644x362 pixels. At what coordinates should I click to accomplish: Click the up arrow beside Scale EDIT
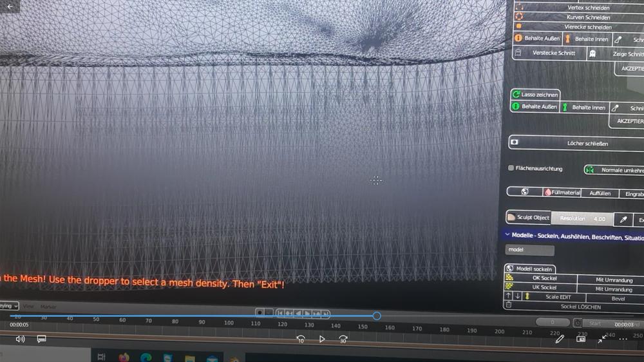[508, 296]
